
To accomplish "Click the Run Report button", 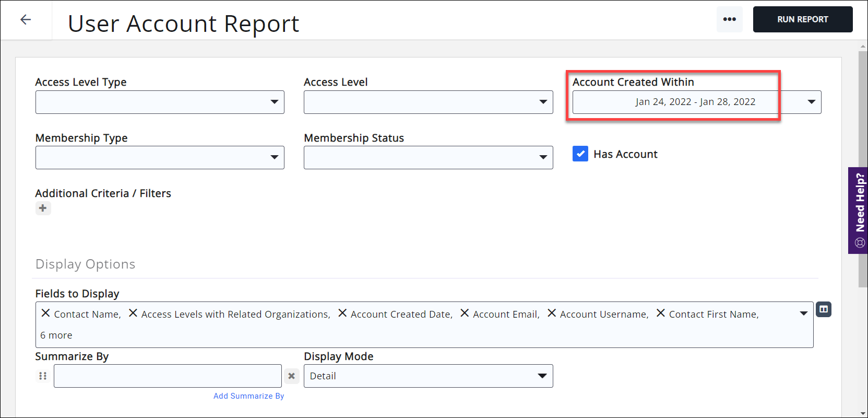I will [x=802, y=19].
